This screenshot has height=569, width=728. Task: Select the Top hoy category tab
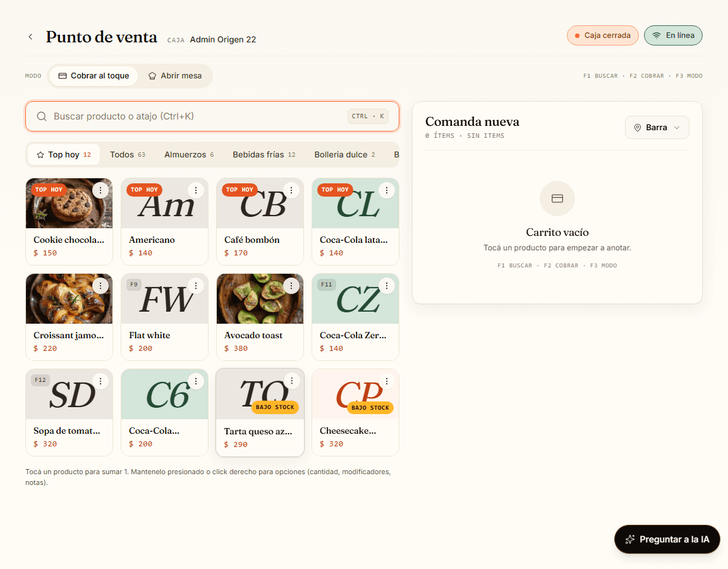(64, 155)
